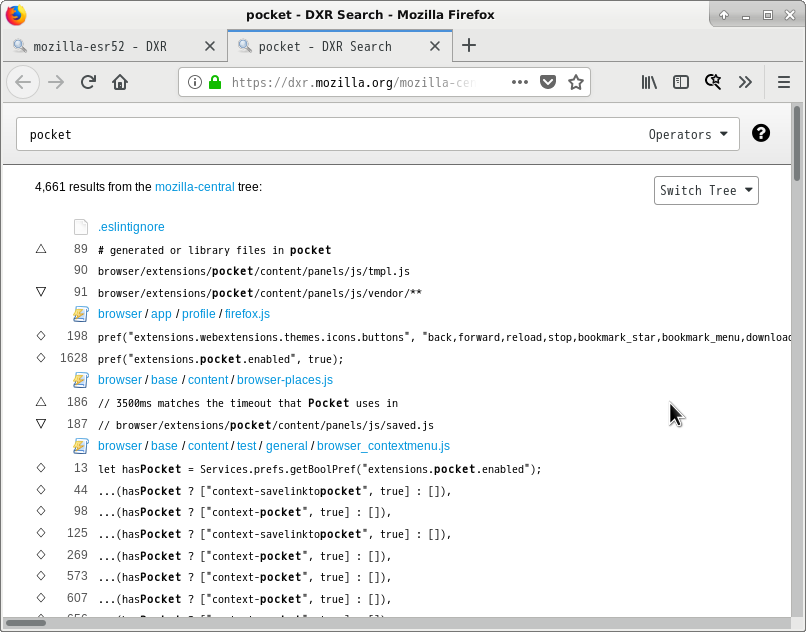
Task: Click the firefox.js script file icon
Action: coord(81,314)
